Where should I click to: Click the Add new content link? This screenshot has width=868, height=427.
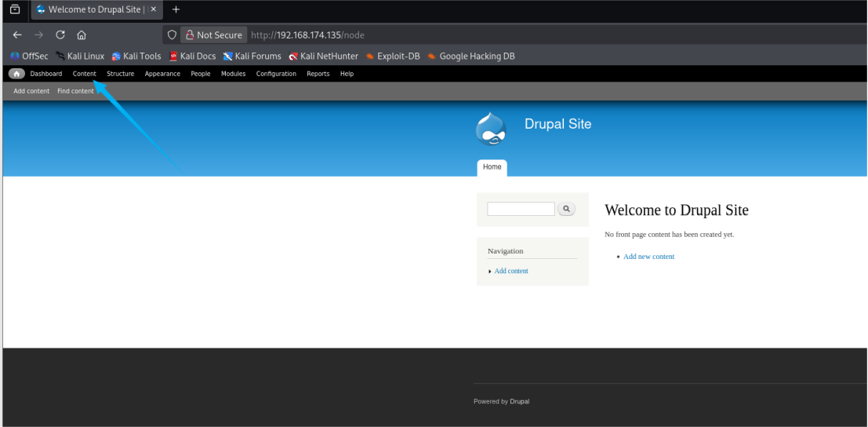(x=648, y=257)
